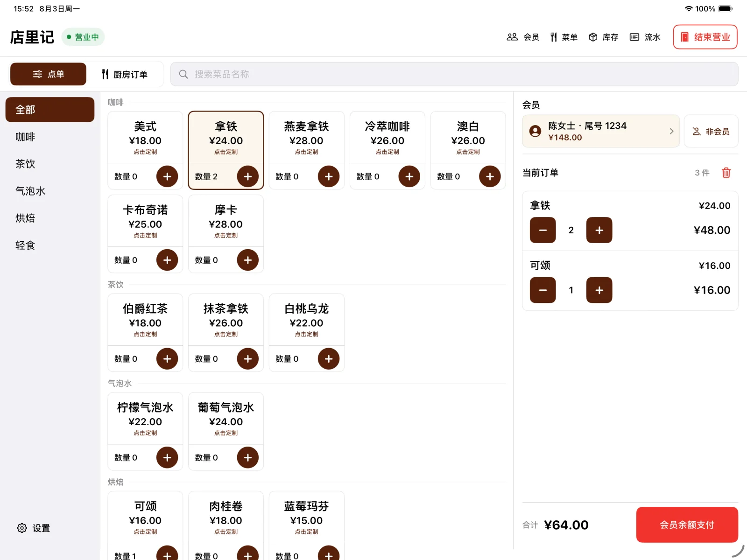Switch to 非会员 non-member
This screenshot has height=560, width=747.
pos(711,131)
